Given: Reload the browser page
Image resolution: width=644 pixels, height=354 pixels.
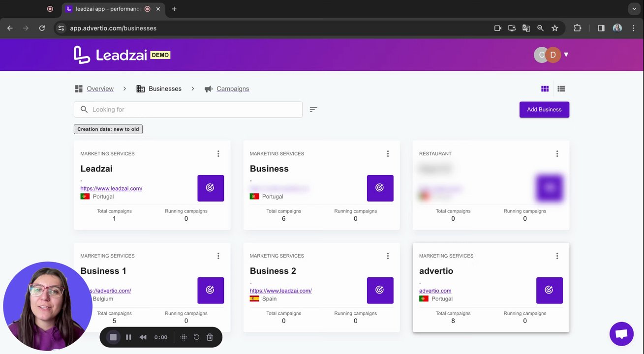Looking at the screenshot, I should pyautogui.click(x=42, y=28).
